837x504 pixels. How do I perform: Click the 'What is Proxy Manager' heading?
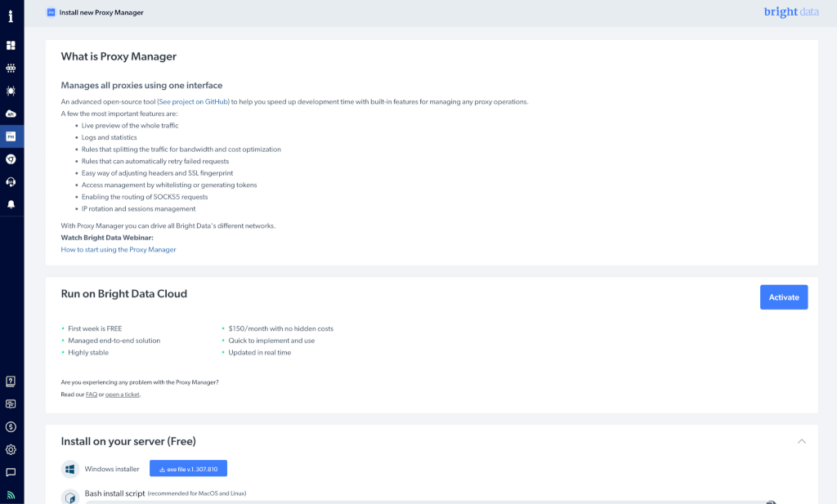(119, 56)
